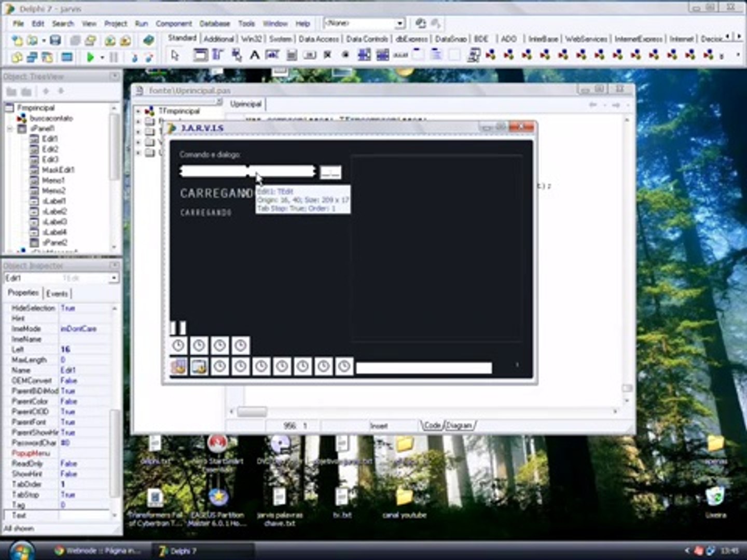Viewport: 747px width, 560px height.
Task: Click the View Unit toolbar icon
Action: click(17, 57)
